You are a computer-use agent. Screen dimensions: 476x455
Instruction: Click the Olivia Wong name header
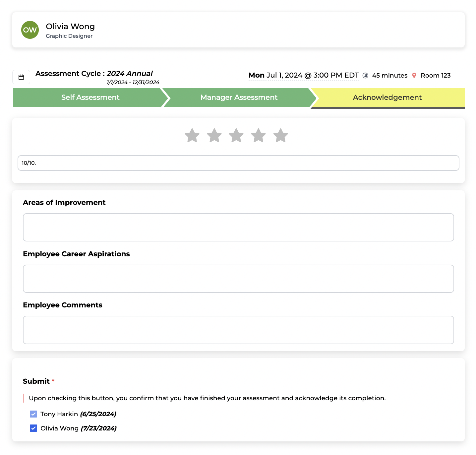click(x=70, y=27)
